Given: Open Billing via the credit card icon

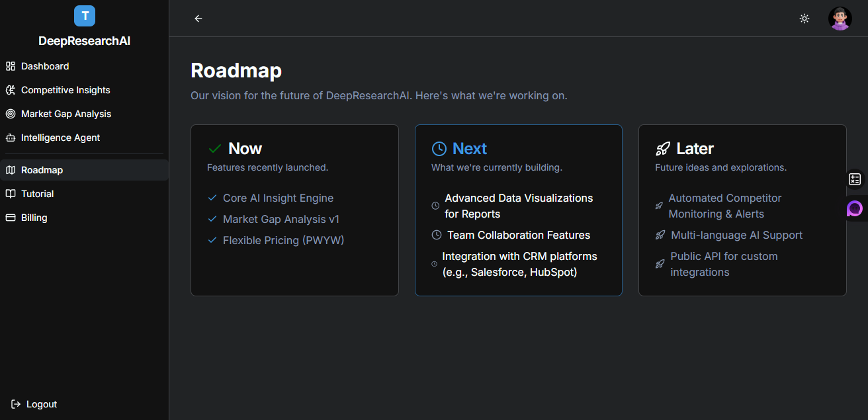Looking at the screenshot, I should [11, 218].
